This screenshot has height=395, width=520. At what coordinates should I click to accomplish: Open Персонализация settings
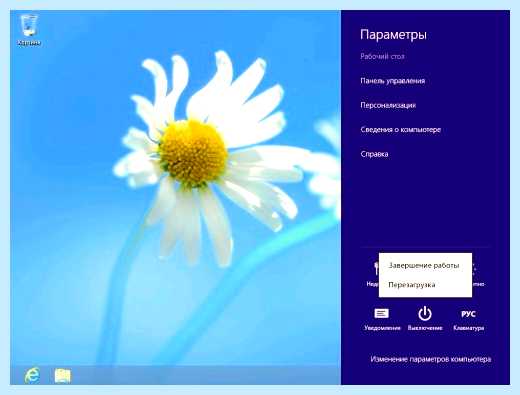[x=388, y=105]
